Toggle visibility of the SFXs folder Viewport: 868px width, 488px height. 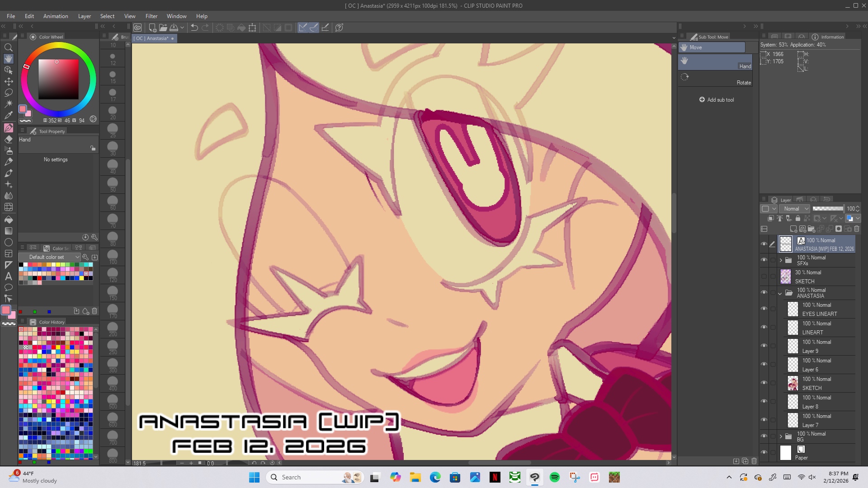click(764, 260)
